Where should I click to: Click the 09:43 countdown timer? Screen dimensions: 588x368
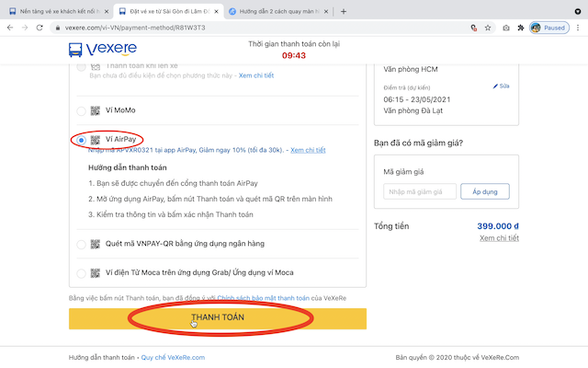point(294,55)
